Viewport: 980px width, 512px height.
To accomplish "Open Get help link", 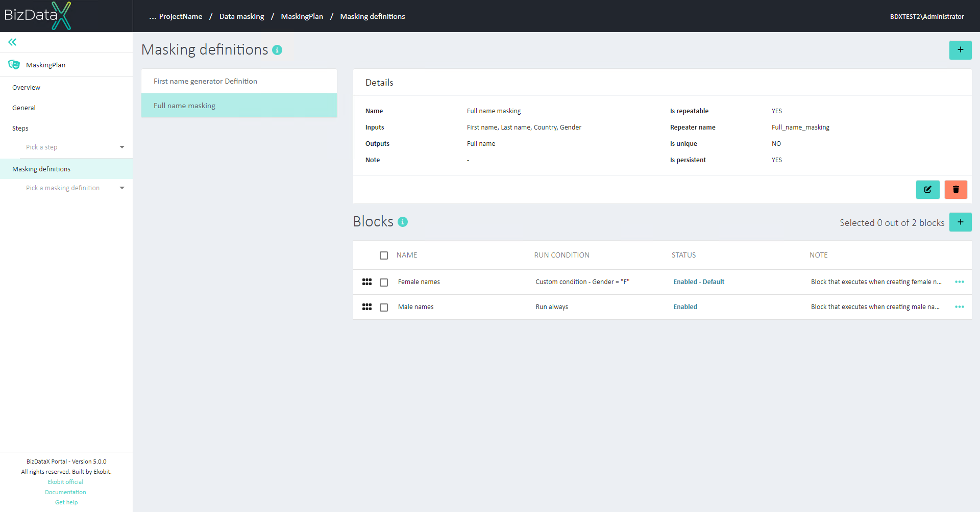I will tap(66, 502).
